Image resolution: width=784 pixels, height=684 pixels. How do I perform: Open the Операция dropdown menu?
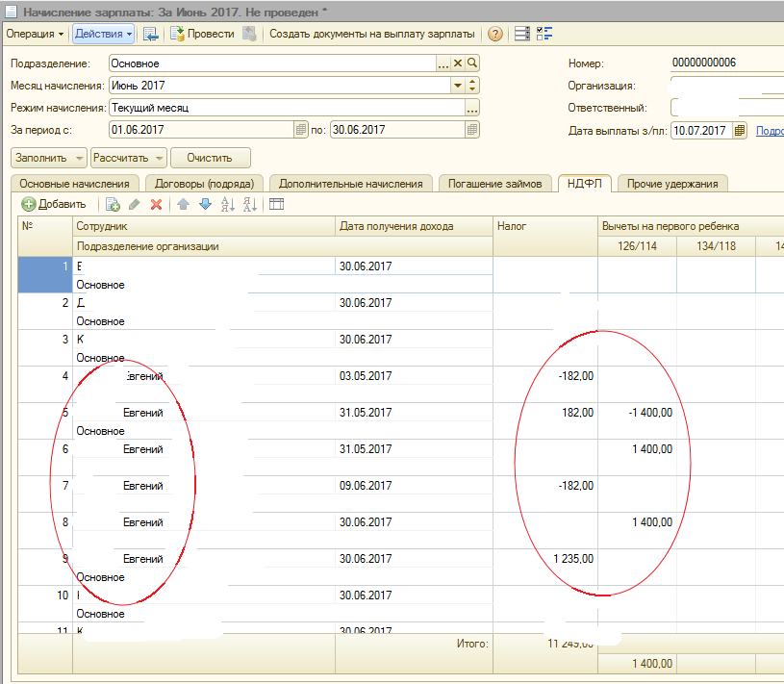click(36, 34)
